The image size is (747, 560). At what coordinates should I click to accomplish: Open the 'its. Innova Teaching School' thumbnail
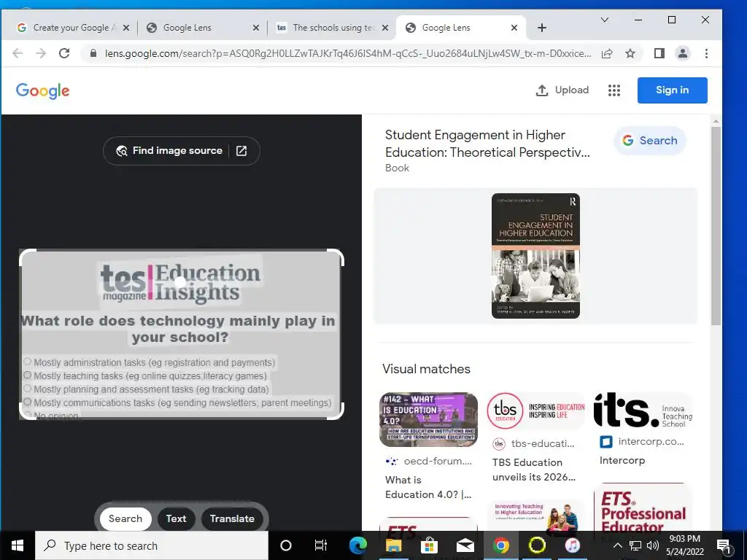click(643, 410)
